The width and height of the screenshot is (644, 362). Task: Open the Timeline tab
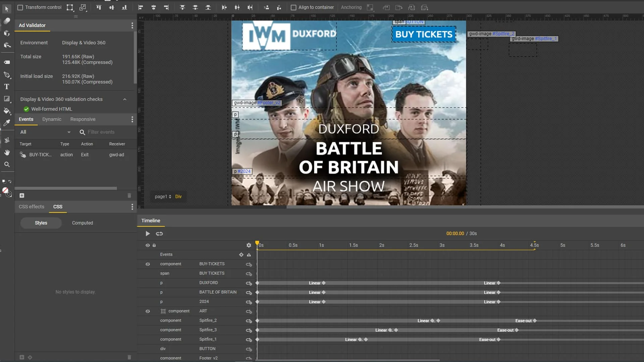tap(151, 221)
